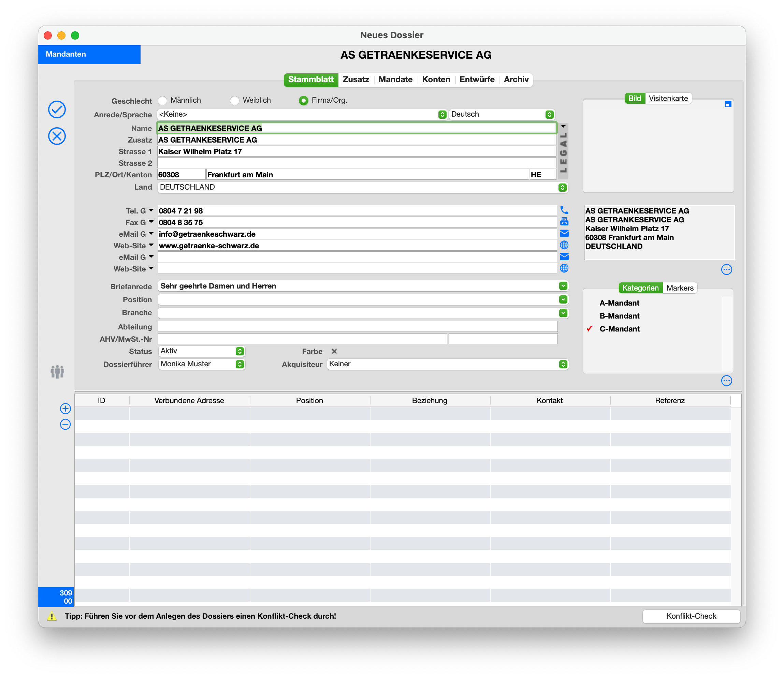Switch to the Archiv tab
The image size is (784, 678).
click(x=516, y=79)
